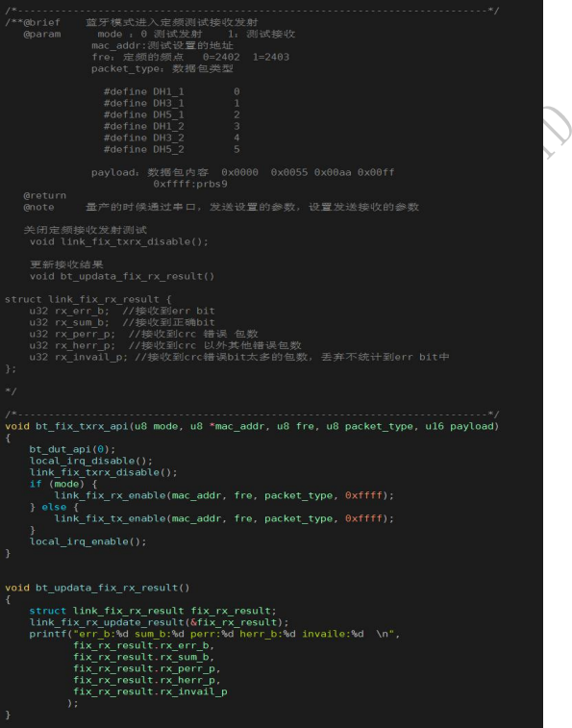This screenshot has width=572, height=728.
Task: Select the '@return' comment tag
Action: pyautogui.click(x=44, y=195)
